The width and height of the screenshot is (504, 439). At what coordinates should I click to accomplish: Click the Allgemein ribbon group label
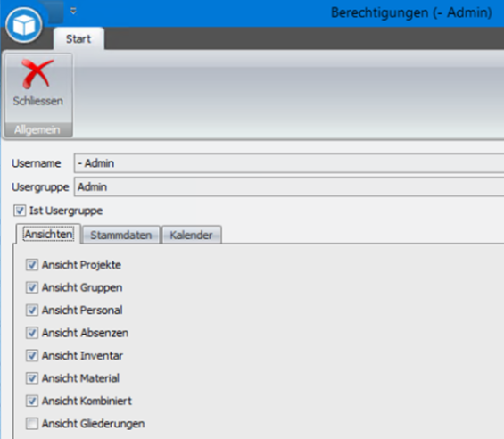click(37, 130)
